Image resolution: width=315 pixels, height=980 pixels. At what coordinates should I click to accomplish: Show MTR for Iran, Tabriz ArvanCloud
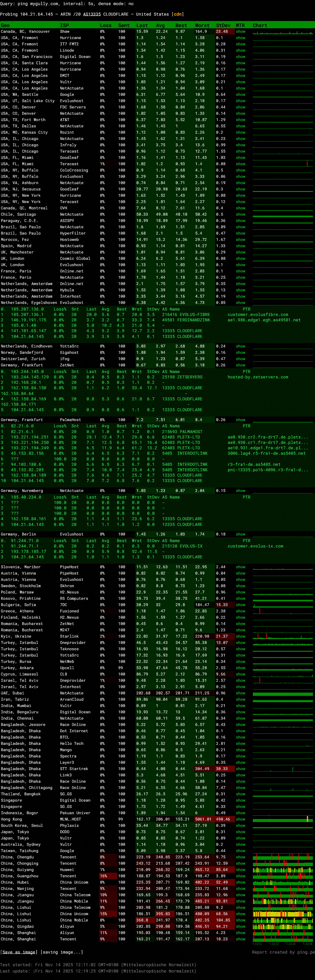241,699
